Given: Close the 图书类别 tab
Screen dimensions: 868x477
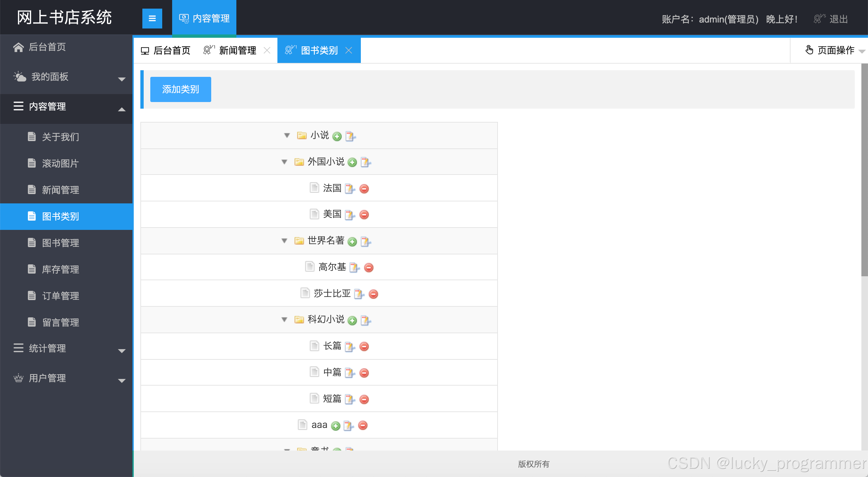Looking at the screenshot, I should [x=349, y=51].
